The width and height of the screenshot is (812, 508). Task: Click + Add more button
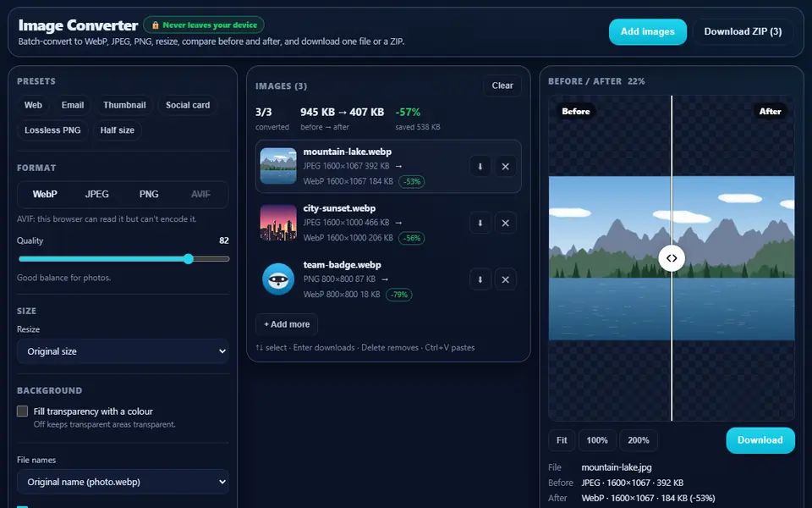tap(287, 324)
